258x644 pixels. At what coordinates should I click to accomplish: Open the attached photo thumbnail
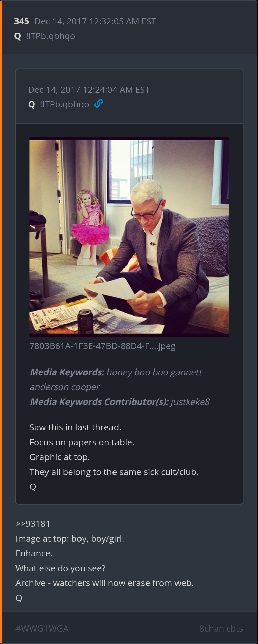(129, 237)
